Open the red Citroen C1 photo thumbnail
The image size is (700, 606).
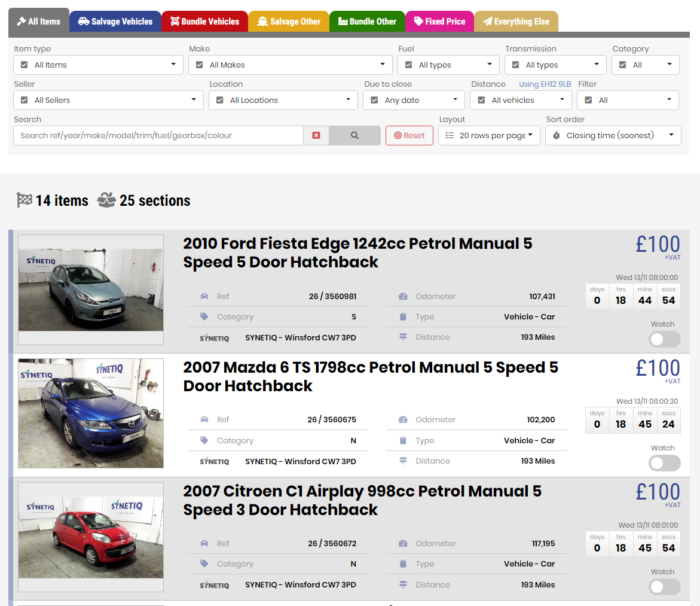point(91,537)
